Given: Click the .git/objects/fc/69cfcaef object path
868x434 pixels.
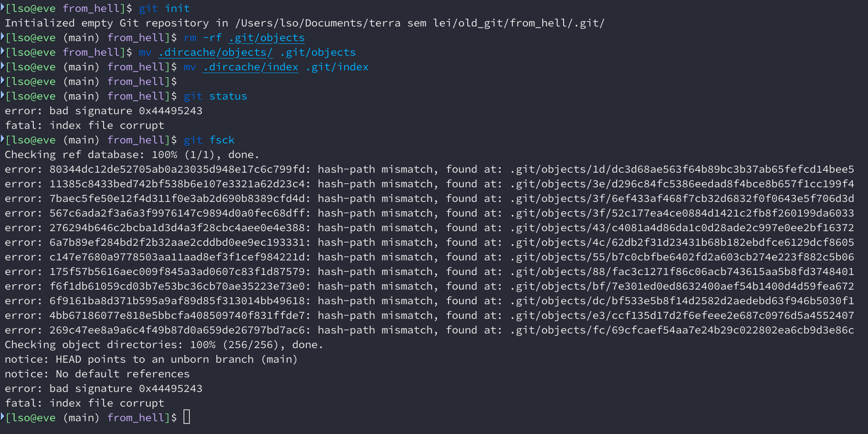Looking at the screenshot, I should [682, 330].
